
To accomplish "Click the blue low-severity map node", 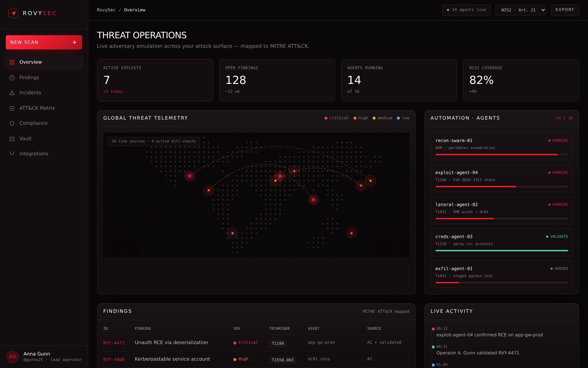I will 232,233.
